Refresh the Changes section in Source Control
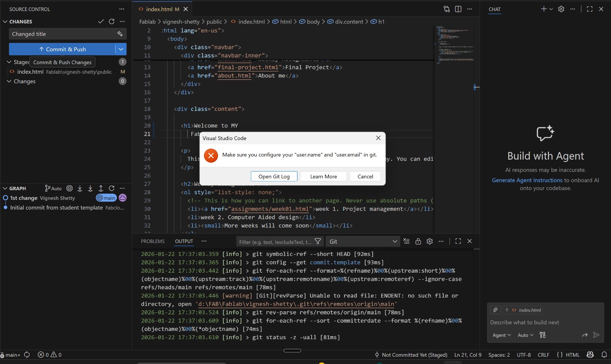611x364 pixels. click(x=112, y=21)
